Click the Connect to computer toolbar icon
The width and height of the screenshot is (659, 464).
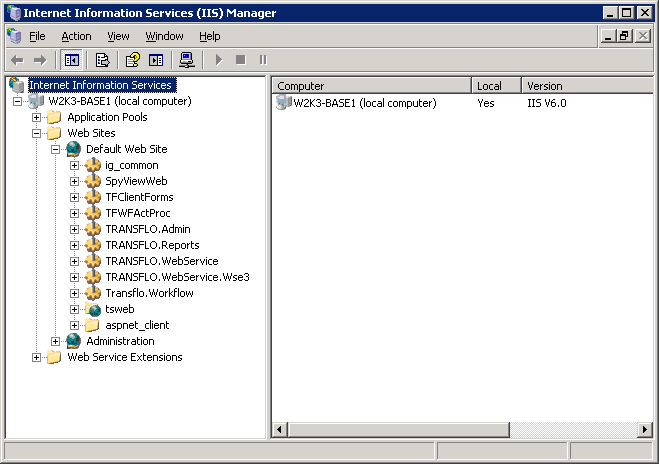[187, 60]
